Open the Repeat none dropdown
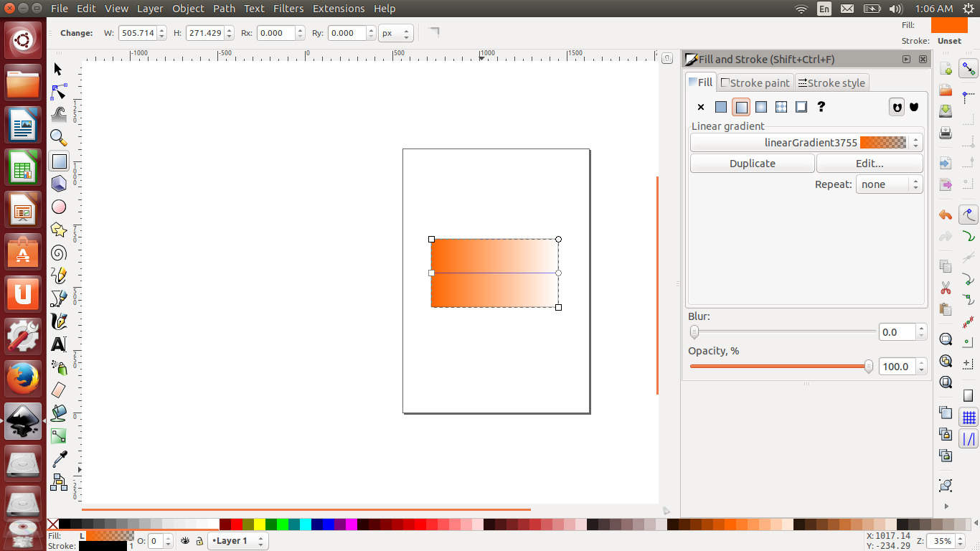The image size is (980, 551). click(889, 184)
